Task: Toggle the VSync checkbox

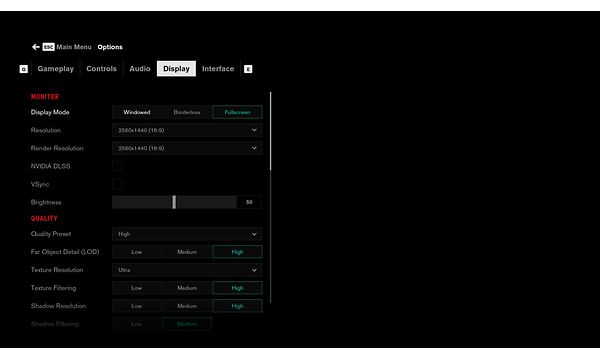Action: point(117,184)
